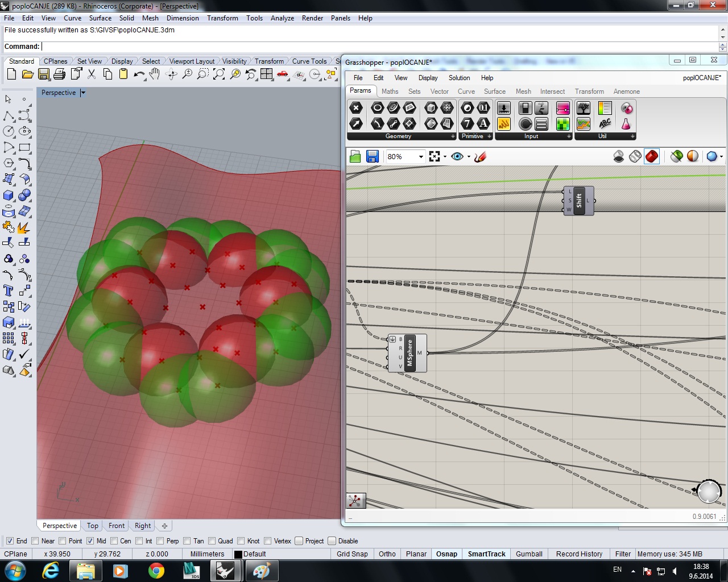Image resolution: width=728 pixels, height=582 pixels.
Task: Select the Shade red car icon
Action: (283, 74)
